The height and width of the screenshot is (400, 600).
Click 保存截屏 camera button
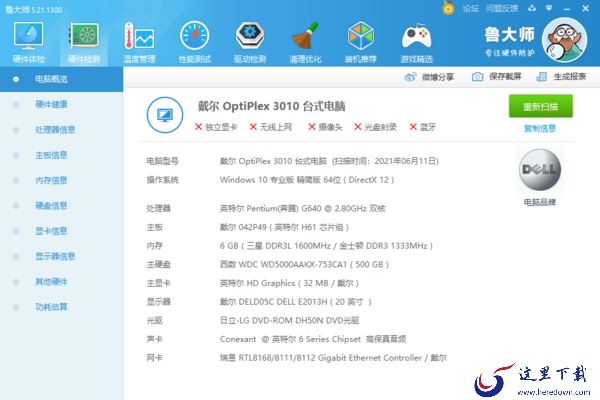(496, 77)
